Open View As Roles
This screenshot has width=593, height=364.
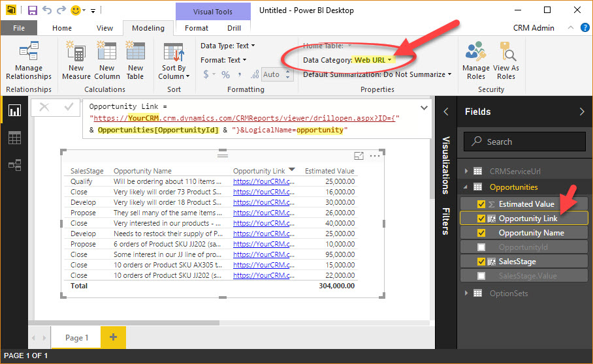click(506, 61)
